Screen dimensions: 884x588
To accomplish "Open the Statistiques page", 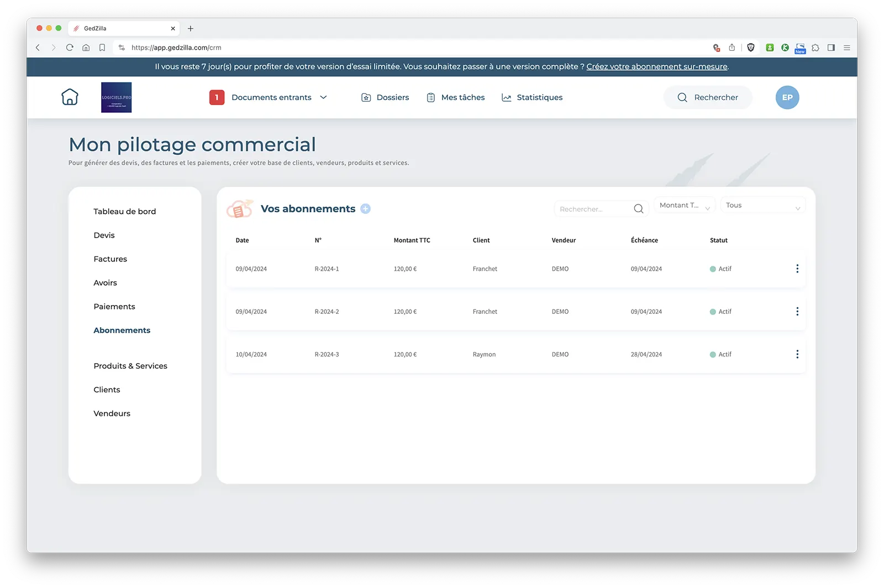I will [x=540, y=97].
